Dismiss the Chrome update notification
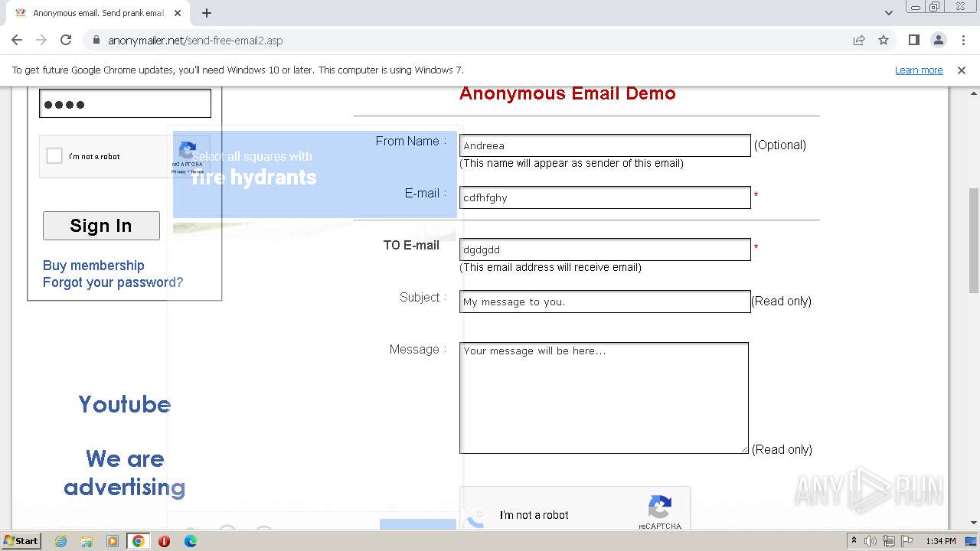The image size is (980, 551). point(962,70)
